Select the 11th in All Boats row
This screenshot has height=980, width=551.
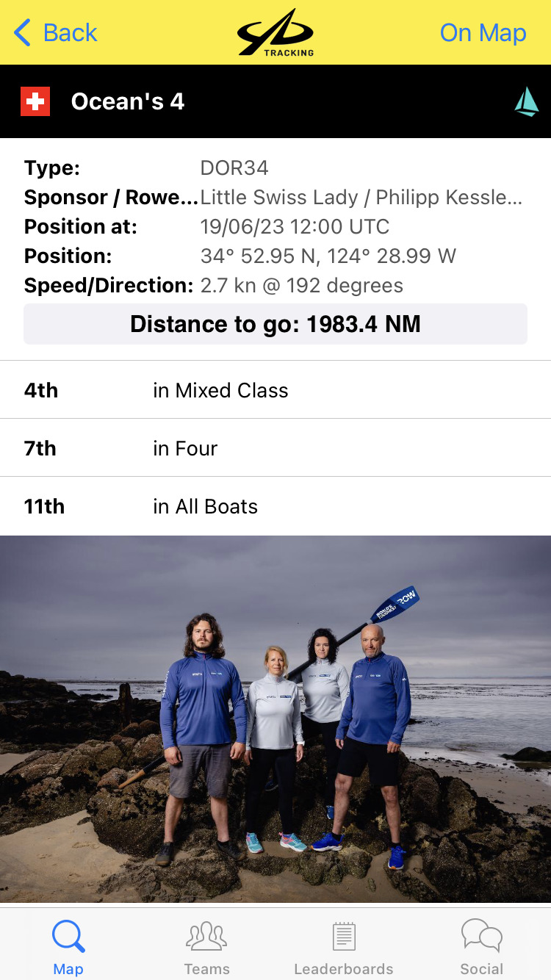click(x=275, y=506)
